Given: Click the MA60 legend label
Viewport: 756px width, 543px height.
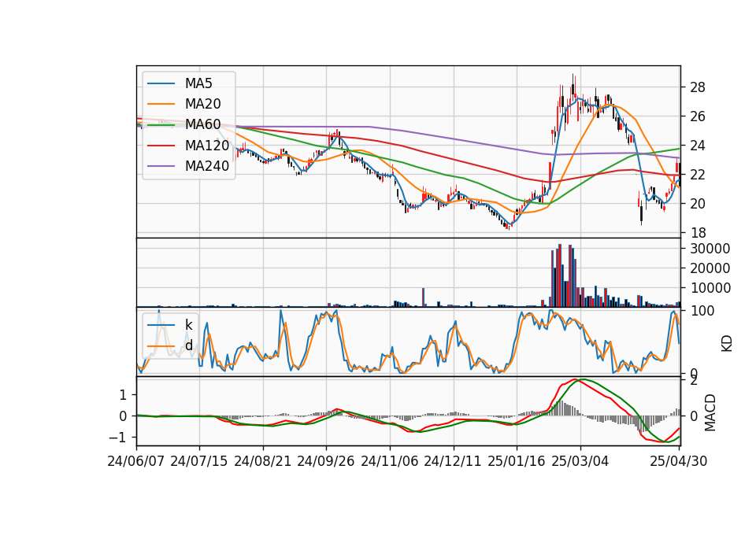Looking at the screenshot, I should (202, 124).
